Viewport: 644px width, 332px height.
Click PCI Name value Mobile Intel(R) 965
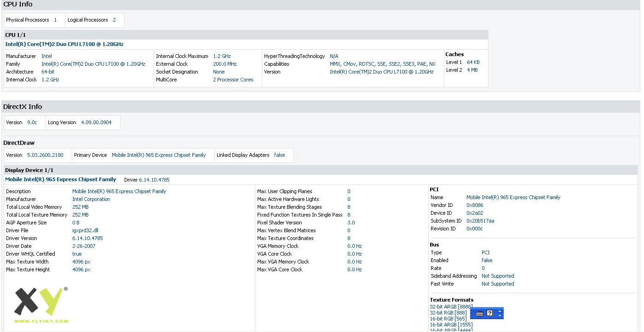coord(513,197)
